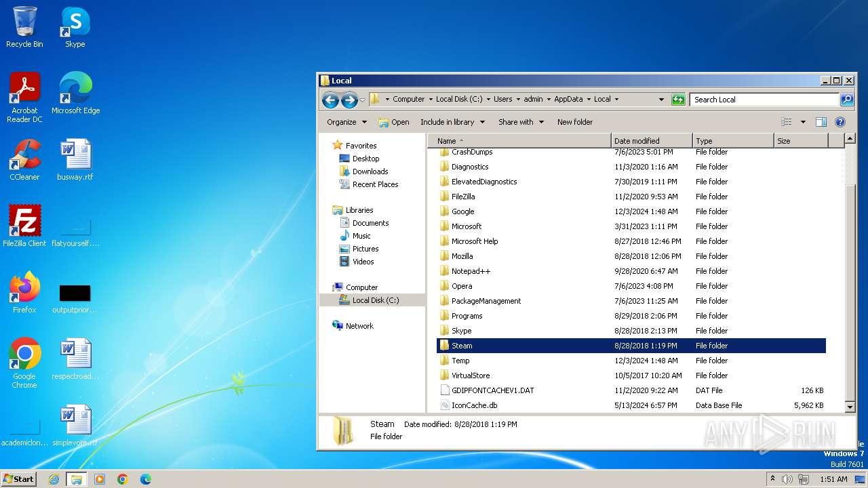Click the green Refresh button in the address bar
Screen dimensions: 868x488
678,100
